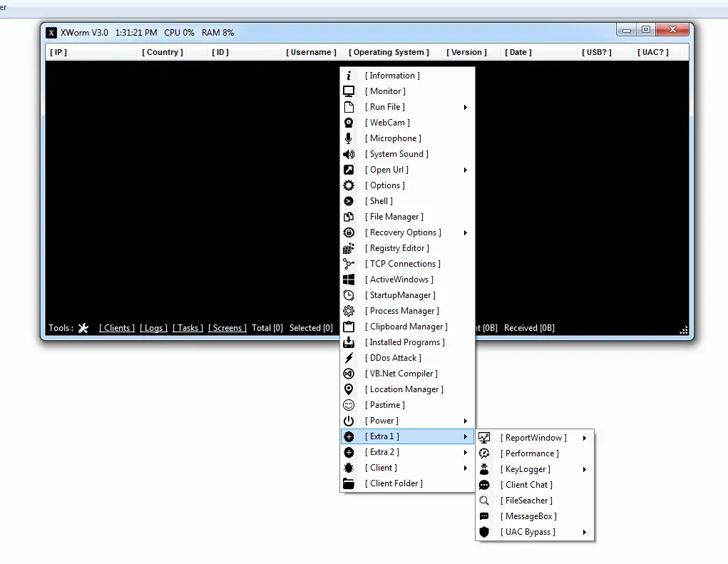Screen dimensions: 728x564
Task: Expand the UAC Bypass submenu arrow
Action: 585,531
